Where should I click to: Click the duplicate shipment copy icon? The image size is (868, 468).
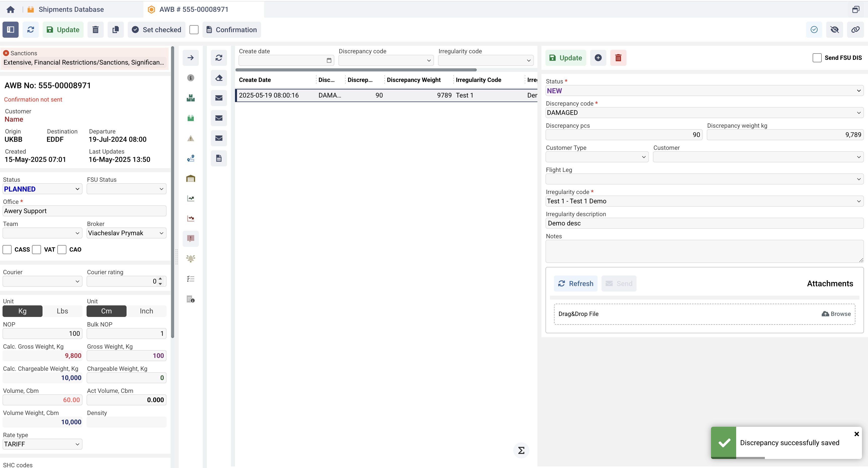point(115,30)
